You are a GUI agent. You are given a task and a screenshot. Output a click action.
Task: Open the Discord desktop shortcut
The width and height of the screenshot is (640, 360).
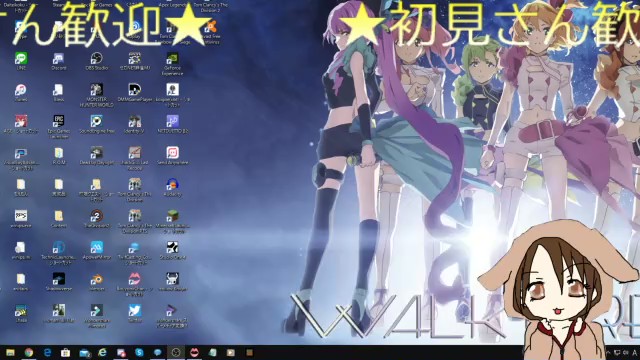tap(58, 60)
